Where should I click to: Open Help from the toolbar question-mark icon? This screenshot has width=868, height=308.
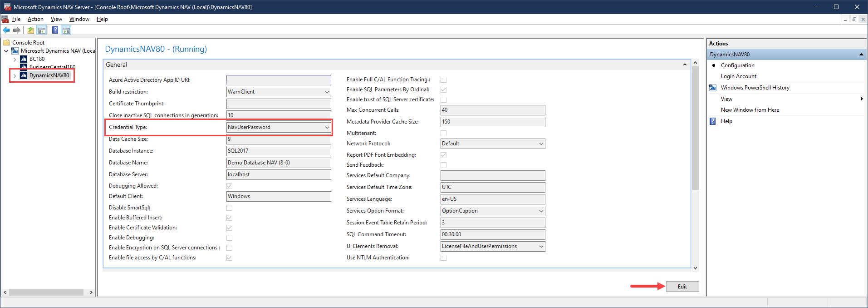55,30
